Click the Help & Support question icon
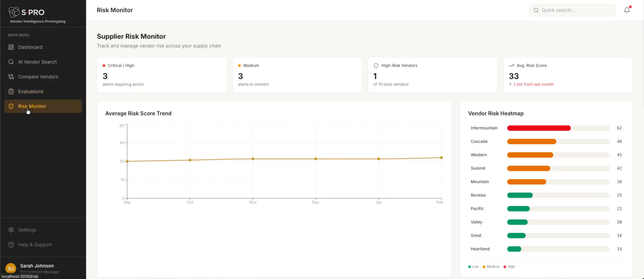Image resolution: width=644 pixels, height=279 pixels. coord(11,245)
